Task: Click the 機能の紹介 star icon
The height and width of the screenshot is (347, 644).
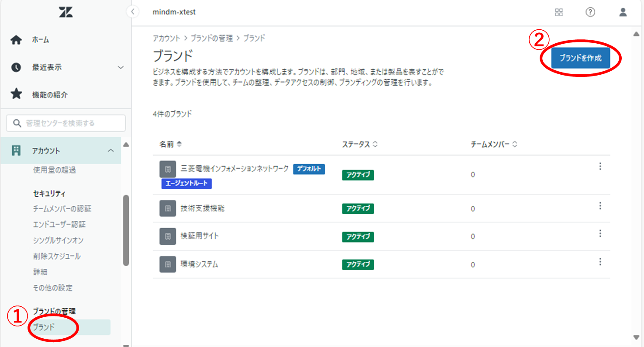Action: click(x=16, y=94)
